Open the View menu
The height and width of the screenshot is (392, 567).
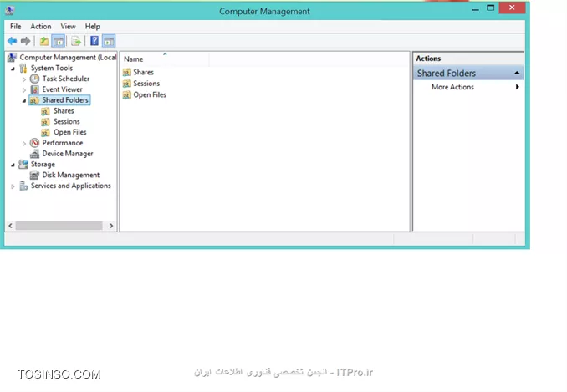[68, 27]
